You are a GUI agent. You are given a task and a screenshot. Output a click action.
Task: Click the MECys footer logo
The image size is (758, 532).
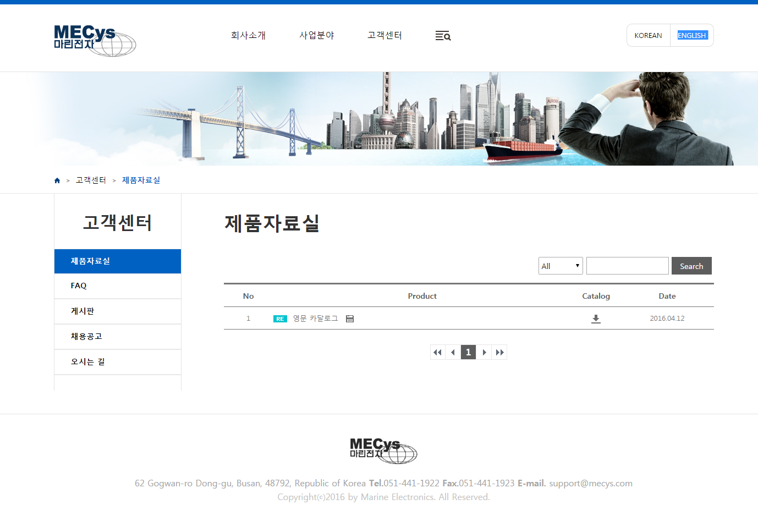(x=383, y=451)
